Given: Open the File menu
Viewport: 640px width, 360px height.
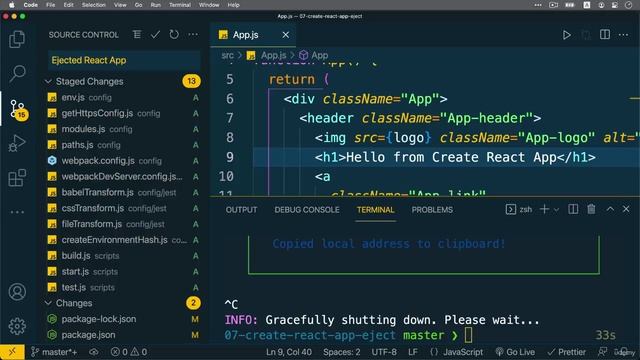Looking at the screenshot, I should click(51, 5).
